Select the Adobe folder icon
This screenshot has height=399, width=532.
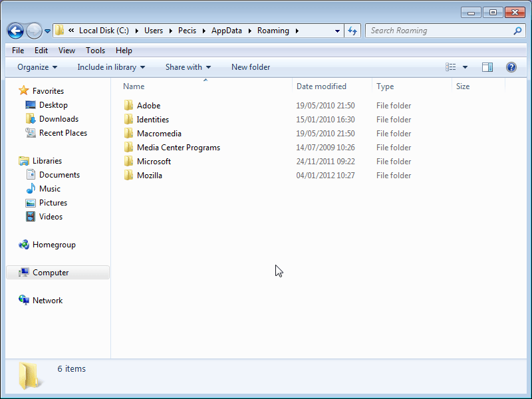(128, 105)
